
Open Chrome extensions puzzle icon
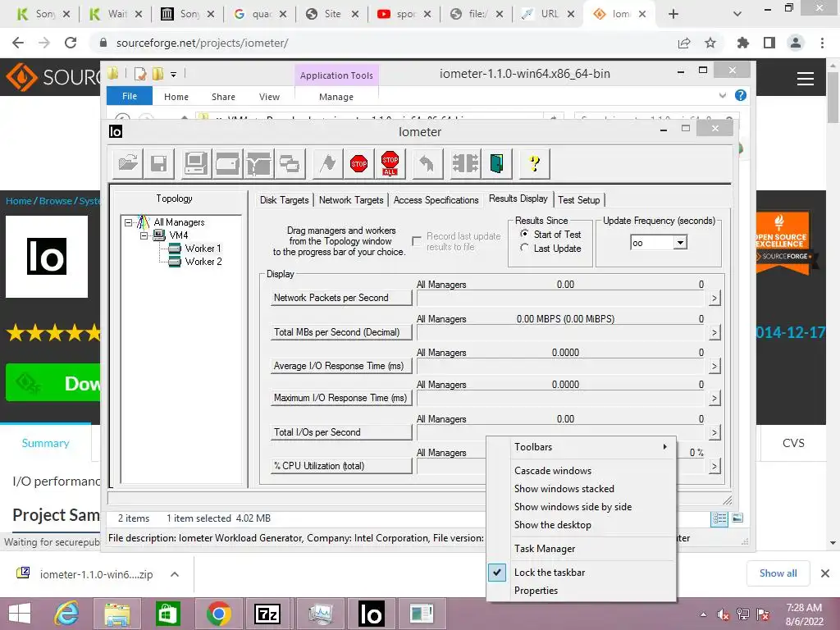pyautogui.click(x=743, y=43)
